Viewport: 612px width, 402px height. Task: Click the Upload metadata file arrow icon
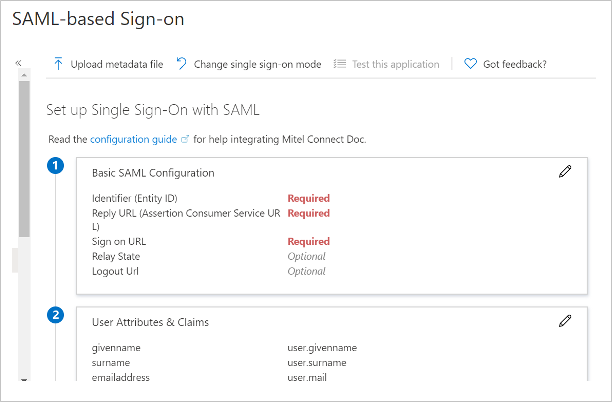tap(58, 64)
